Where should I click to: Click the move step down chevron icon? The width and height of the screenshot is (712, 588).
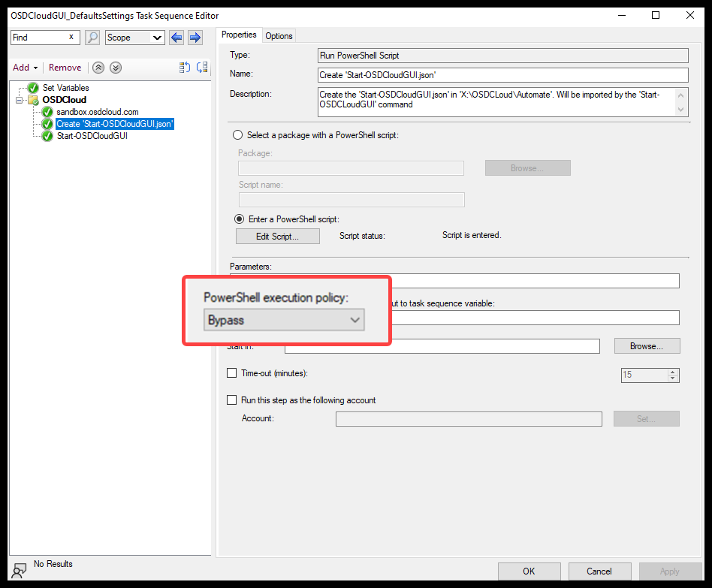tap(115, 68)
